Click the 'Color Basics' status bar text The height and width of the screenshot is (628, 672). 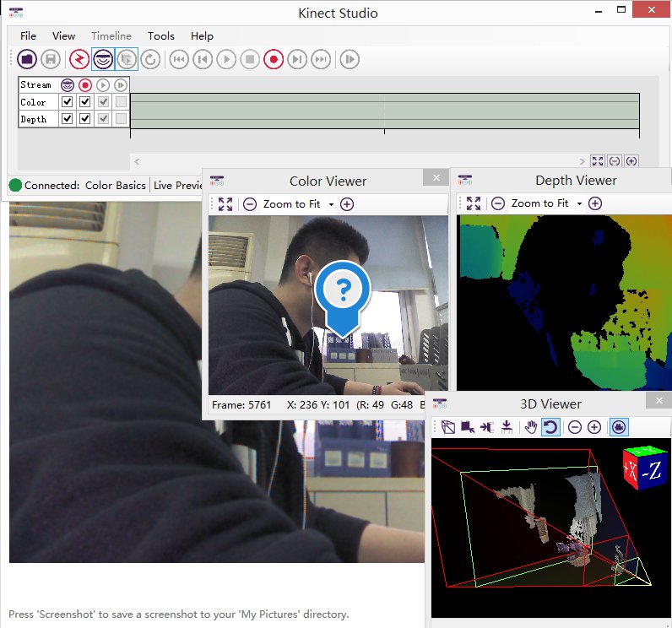click(x=116, y=186)
